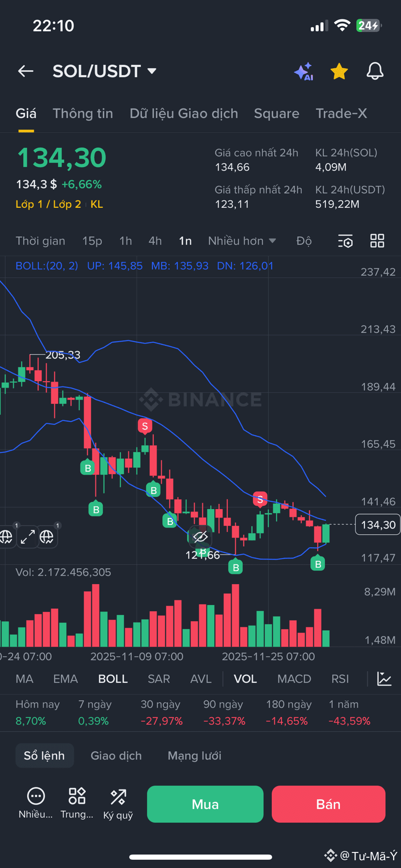The image size is (401, 868).
Task: Click the 1 năm -43,59% performance
Action: tap(350, 713)
